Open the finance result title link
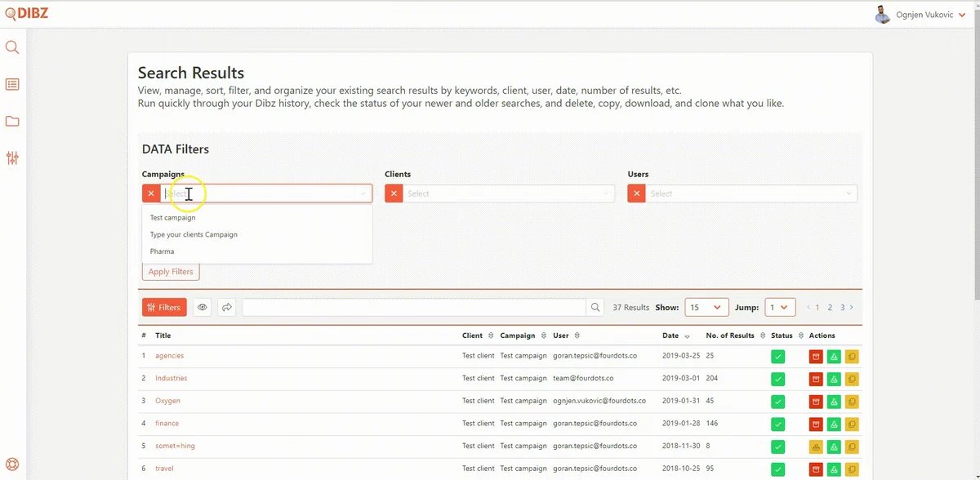Viewport: 980px width, 480px height. point(167,424)
